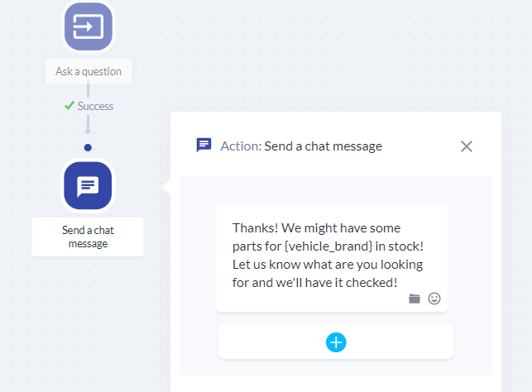Click inside the chat message text box
Viewport: 532px width, 392px height.
point(332,258)
